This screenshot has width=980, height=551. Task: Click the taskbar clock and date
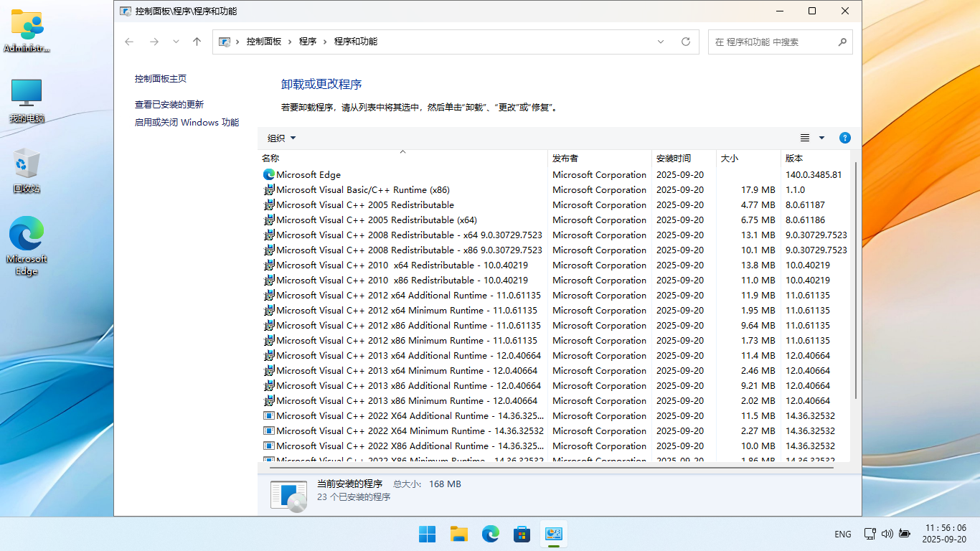[945, 534]
